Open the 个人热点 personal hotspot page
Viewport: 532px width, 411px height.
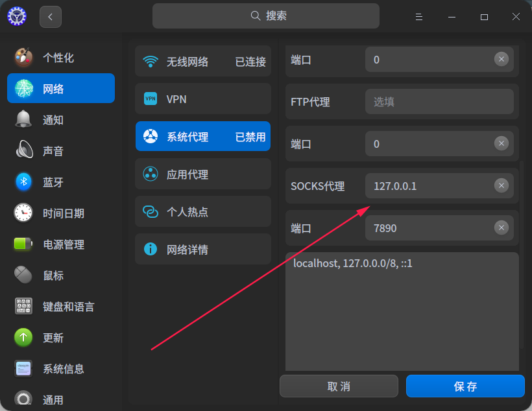pyautogui.click(x=202, y=211)
